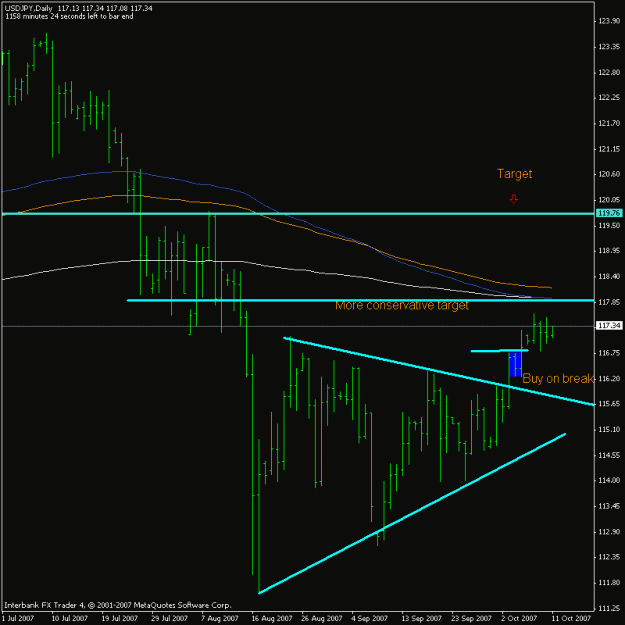Click price axis value 115.65
Image resolution: width=625 pixels, height=625 pixels.
click(609, 404)
